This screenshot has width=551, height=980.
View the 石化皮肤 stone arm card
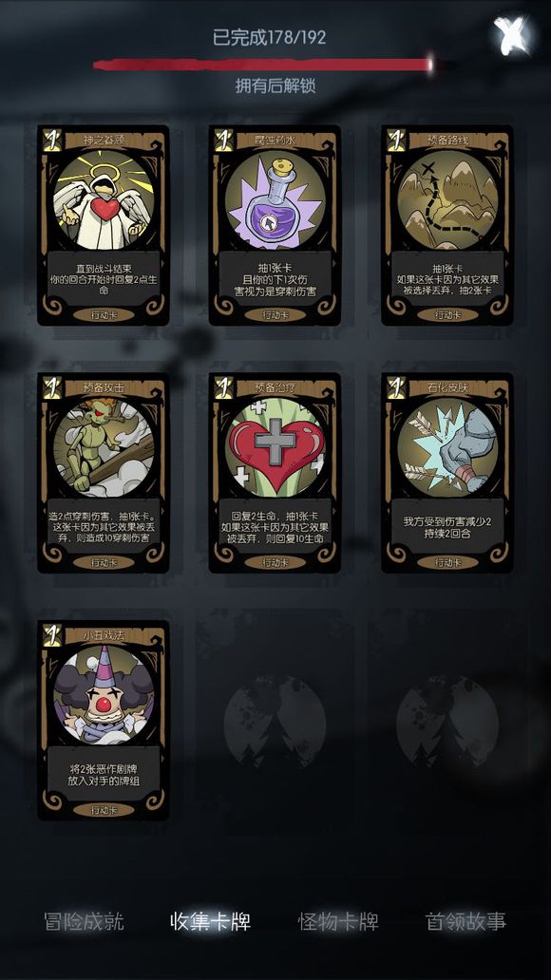[447, 473]
